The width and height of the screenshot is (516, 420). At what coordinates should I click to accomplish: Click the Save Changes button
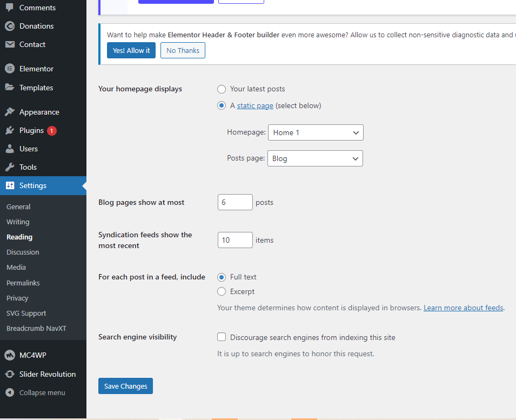tap(125, 386)
